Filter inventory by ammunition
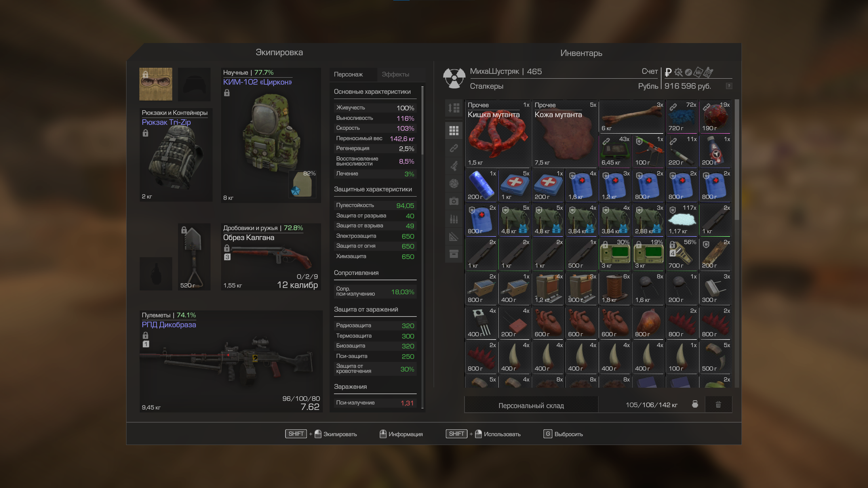Viewport: 868px width, 488px height. 454,219
